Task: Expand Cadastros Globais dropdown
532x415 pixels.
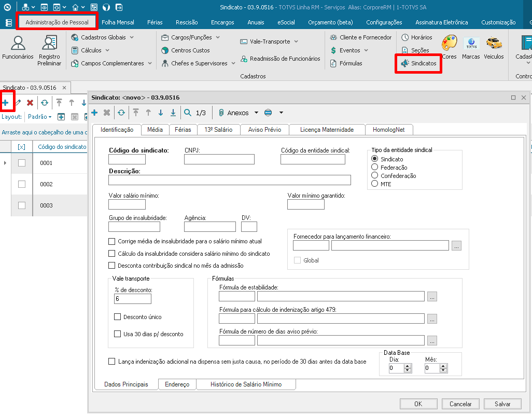Action: [x=132, y=37]
